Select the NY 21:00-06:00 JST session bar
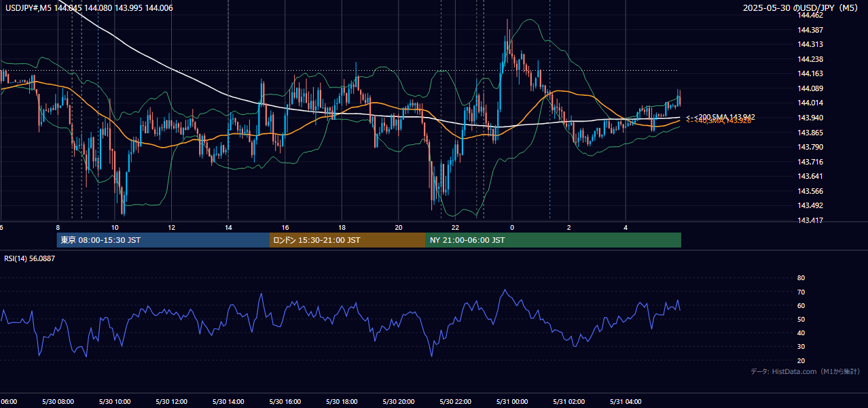Screen dimensions: 868x408 [554, 240]
